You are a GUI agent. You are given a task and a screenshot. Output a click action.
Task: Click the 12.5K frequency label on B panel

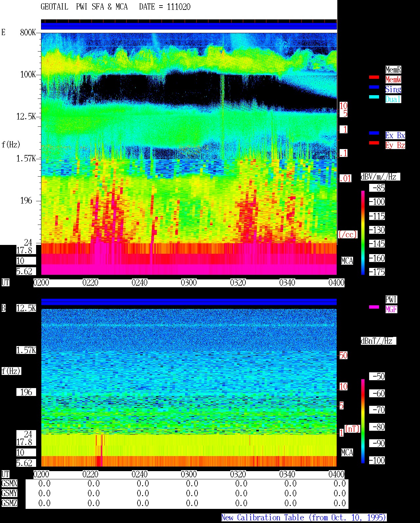(26, 308)
